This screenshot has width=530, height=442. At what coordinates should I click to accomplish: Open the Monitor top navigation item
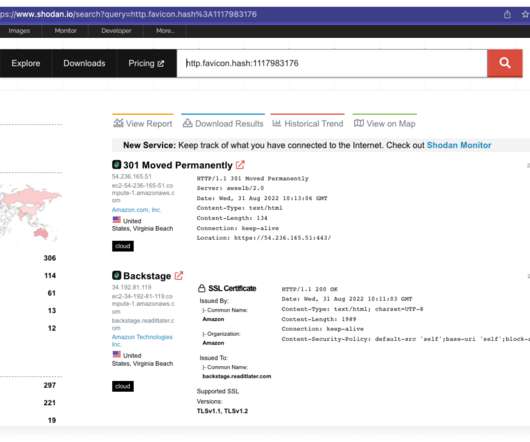pos(66,31)
